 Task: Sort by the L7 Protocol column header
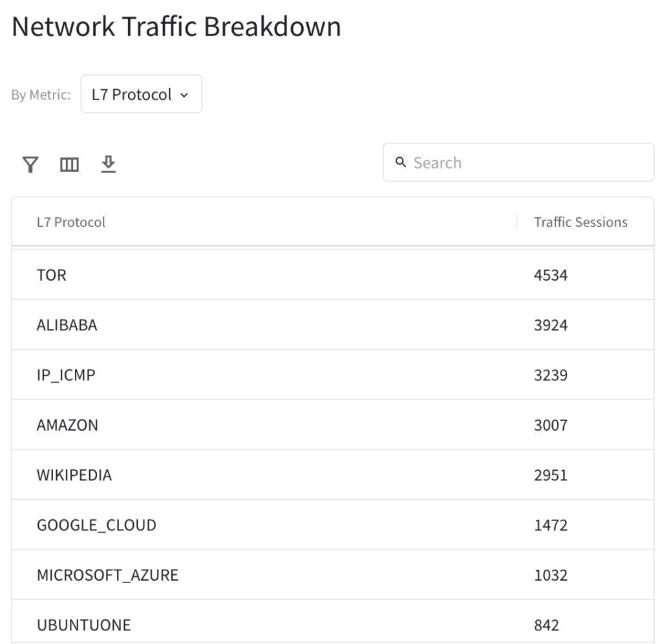71,222
